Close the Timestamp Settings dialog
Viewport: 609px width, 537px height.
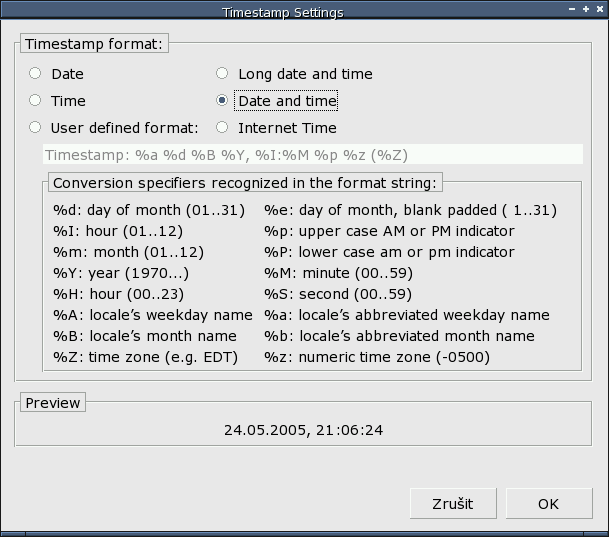(600, 9)
